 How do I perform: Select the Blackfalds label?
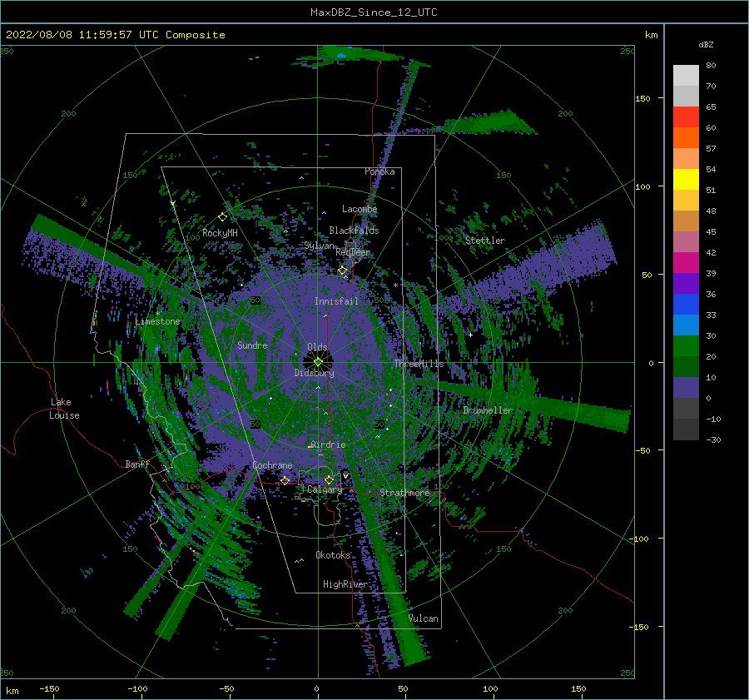click(x=354, y=231)
